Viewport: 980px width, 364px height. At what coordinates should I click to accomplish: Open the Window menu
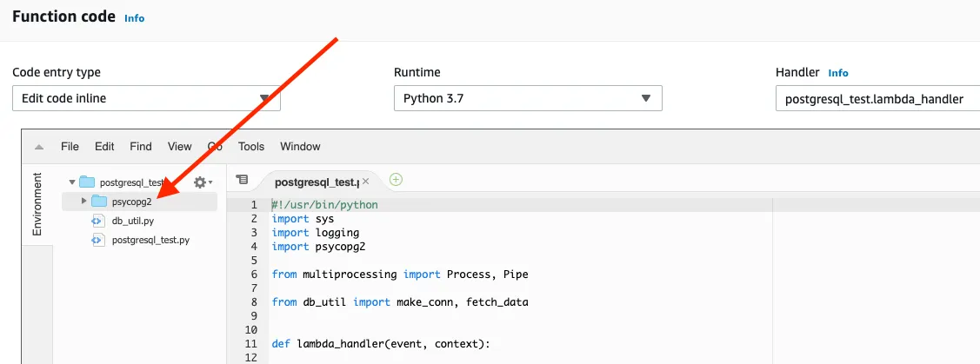pyautogui.click(x=300, y=147)
